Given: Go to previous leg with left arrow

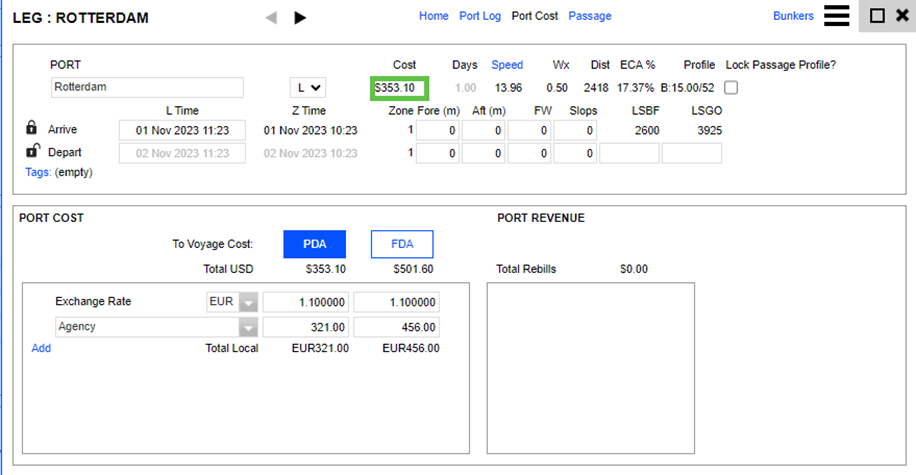Looking at the screenshot, I should (271, 17).
